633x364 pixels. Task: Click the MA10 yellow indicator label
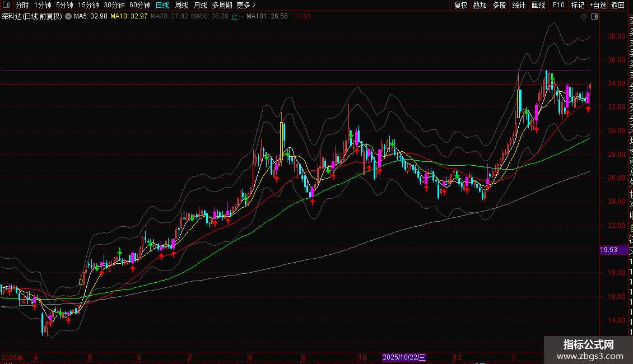pyautogui.click(x=129, y=16)
